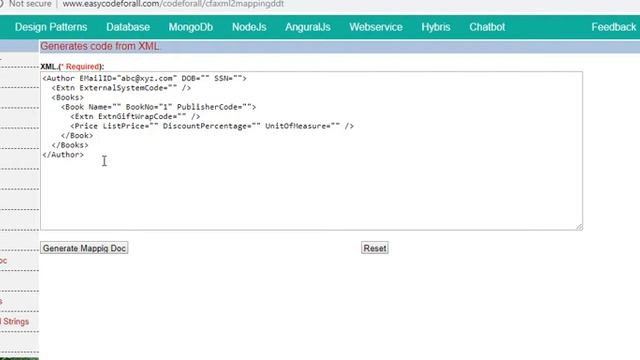Open the NodeJs menu item
The width and height of the screenshot is (640, 360).
[249, 27]
